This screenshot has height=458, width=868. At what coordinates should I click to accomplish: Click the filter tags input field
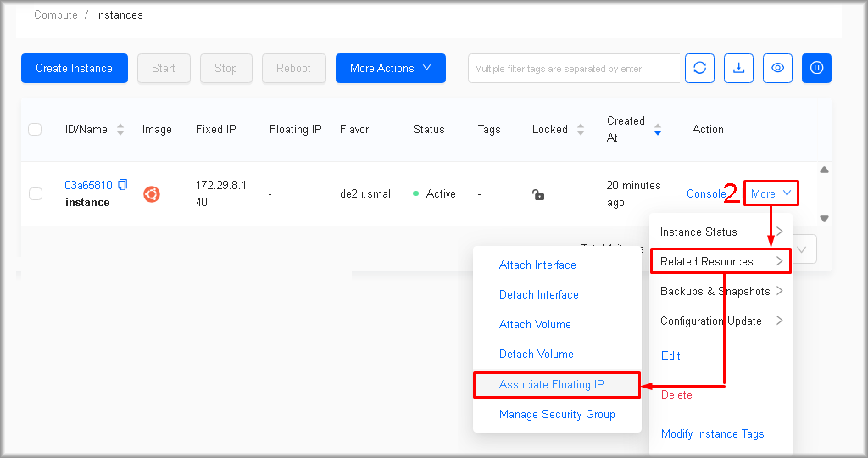[x=574, y=69]
